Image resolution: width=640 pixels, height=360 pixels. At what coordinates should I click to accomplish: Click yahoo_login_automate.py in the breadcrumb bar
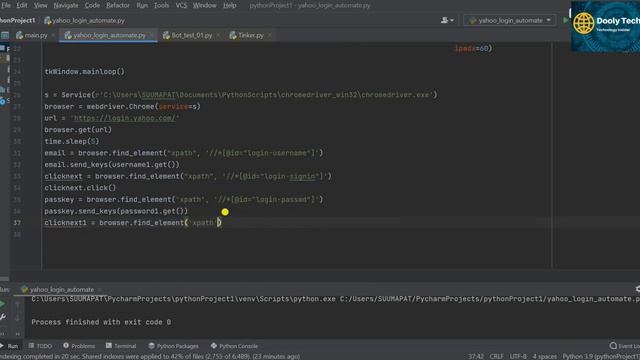(84, 20)
